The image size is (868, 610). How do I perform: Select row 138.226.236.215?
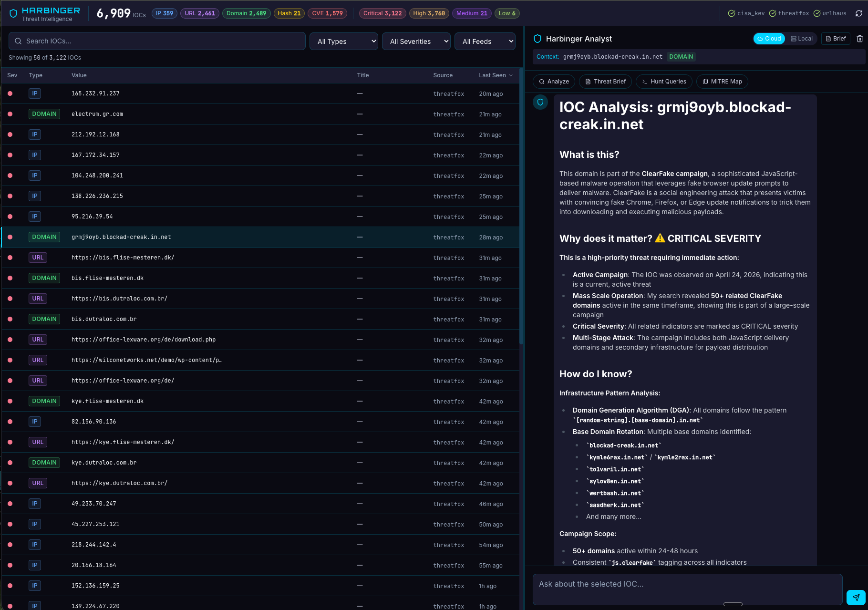tap(260, 196)
